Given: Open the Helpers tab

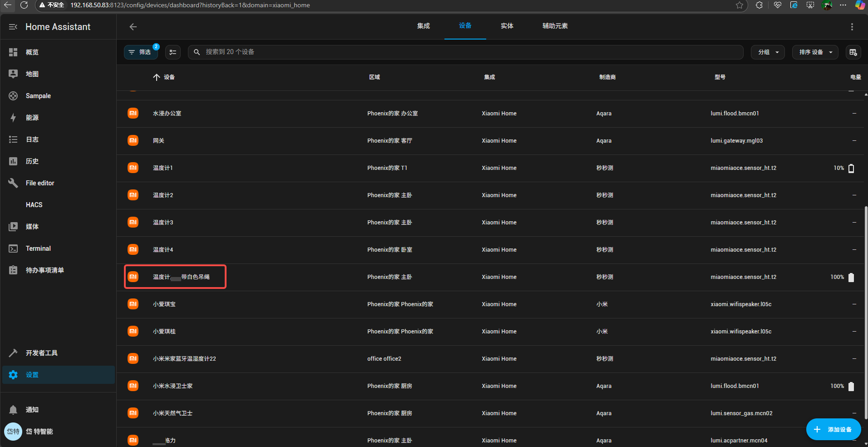Looking at the screenshot, I should (x=555, y=26).
